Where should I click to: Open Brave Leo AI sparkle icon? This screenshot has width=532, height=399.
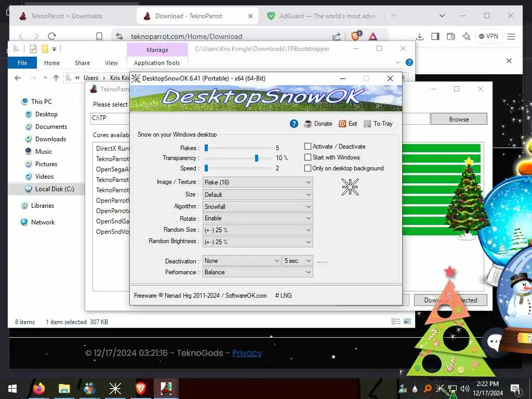467,36
